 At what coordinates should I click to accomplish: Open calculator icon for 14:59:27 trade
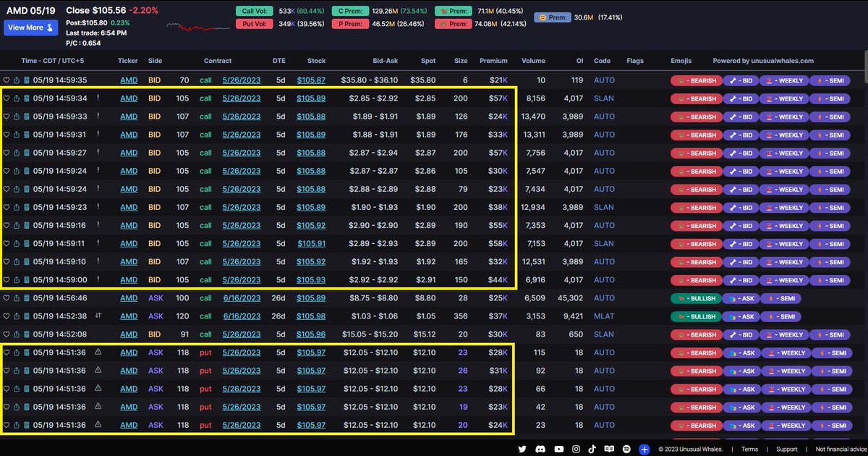pyautogui.click(x=26, y=153)
